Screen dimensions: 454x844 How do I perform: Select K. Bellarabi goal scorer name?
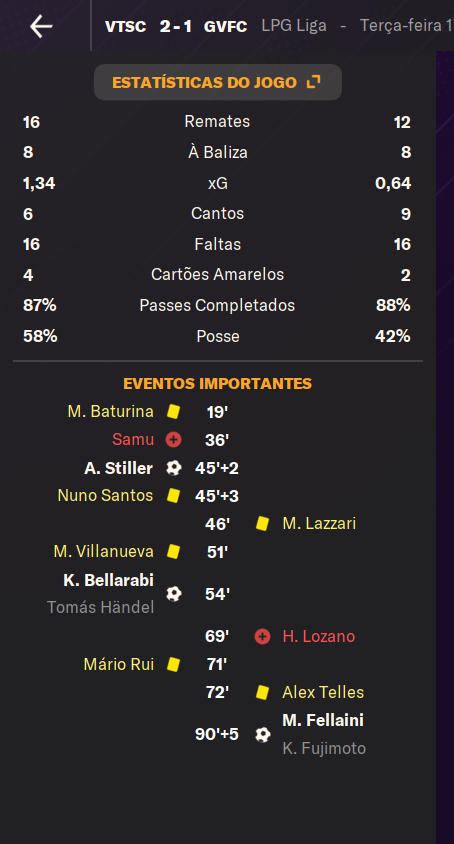click(x=109, y=580)
